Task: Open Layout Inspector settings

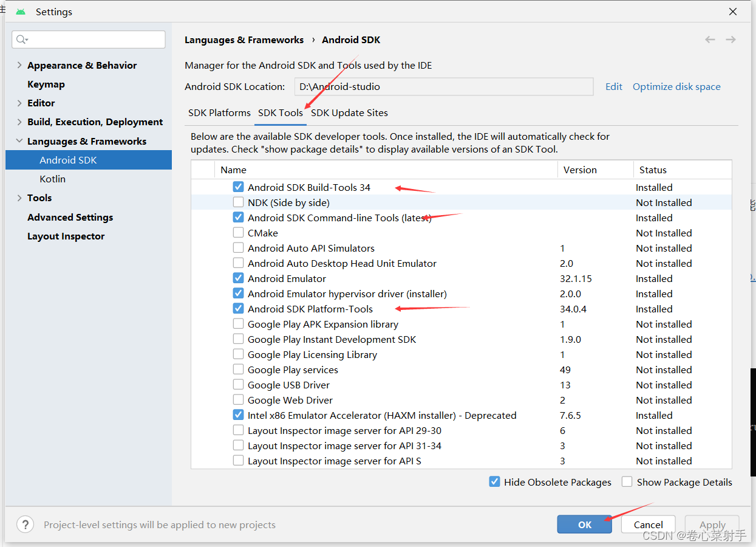Action: tap(66, 236)
